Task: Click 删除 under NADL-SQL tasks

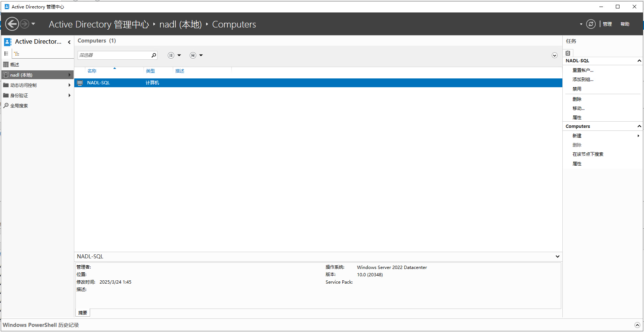Action: 577,99
